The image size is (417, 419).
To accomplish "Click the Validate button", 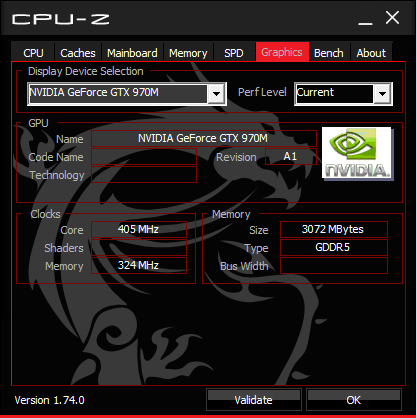I will tap(254, 400).
